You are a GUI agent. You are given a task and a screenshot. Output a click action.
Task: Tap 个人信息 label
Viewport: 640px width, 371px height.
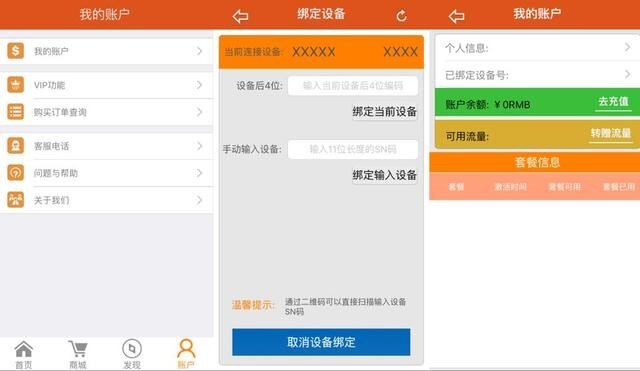[467, 48]
